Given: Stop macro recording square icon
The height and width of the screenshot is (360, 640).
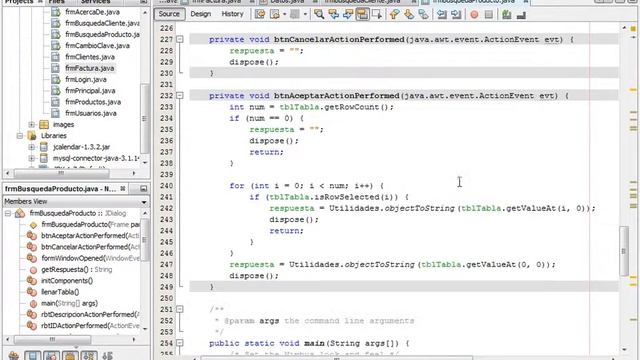Looking at the screenshot, I should point(489,15).
